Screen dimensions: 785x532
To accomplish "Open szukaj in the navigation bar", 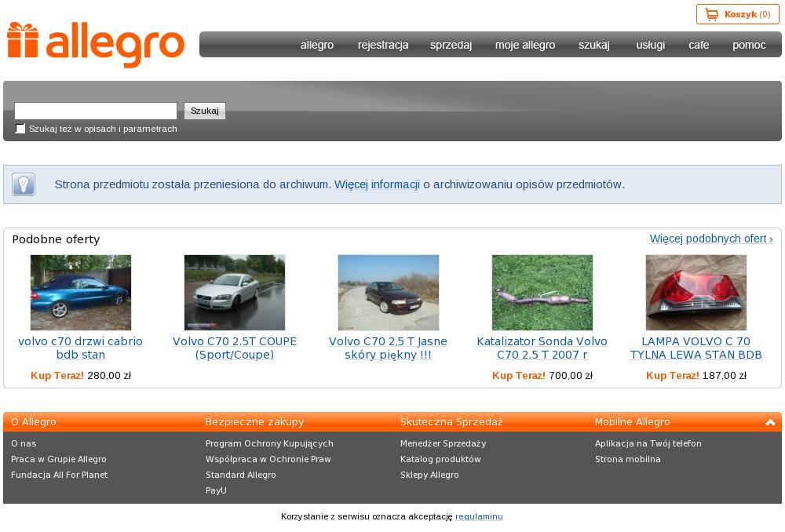I will (593, 45).
